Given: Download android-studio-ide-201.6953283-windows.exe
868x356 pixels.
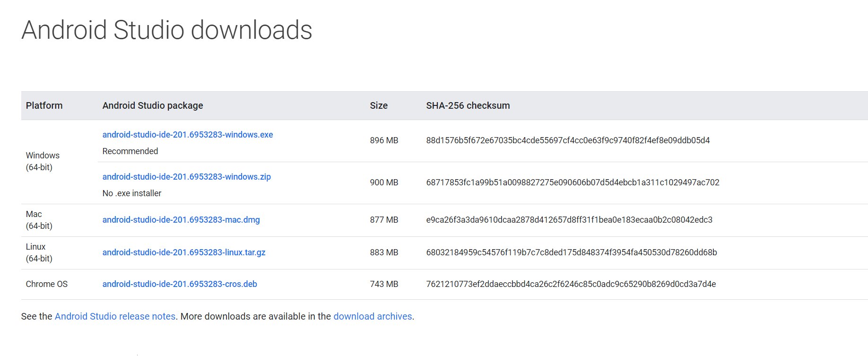Looking at the screenshot, I should click(x=188, y=135).
